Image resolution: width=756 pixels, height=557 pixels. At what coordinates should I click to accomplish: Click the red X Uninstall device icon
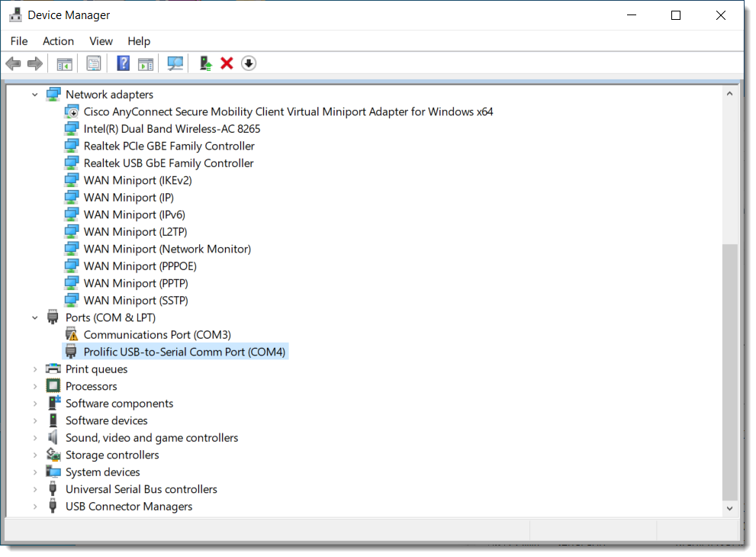pos(227,63)
